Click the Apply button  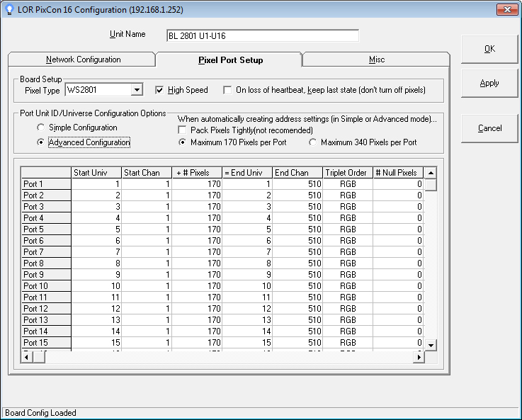click(489, 83)
